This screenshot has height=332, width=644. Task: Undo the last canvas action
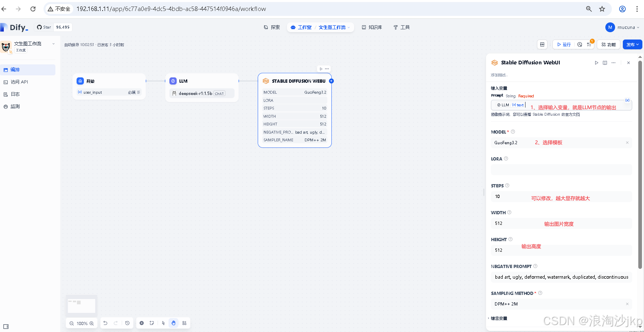coord(105,323)
